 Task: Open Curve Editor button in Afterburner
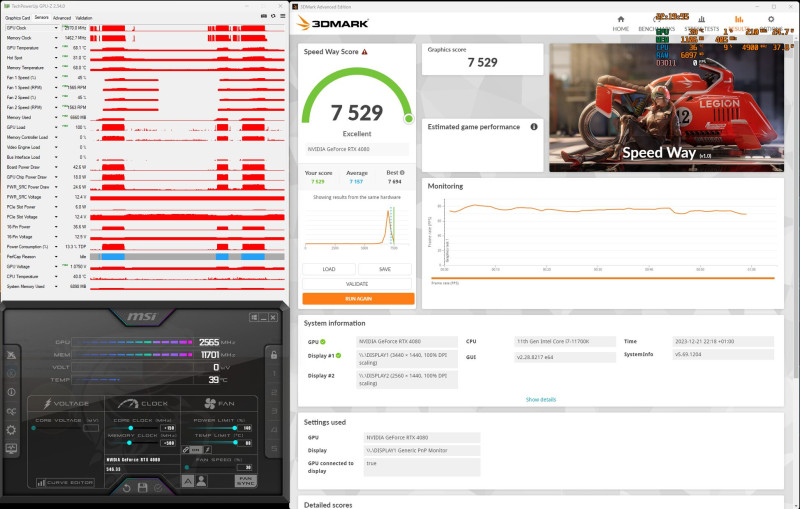pyautogui.click(x=65, y=482)
